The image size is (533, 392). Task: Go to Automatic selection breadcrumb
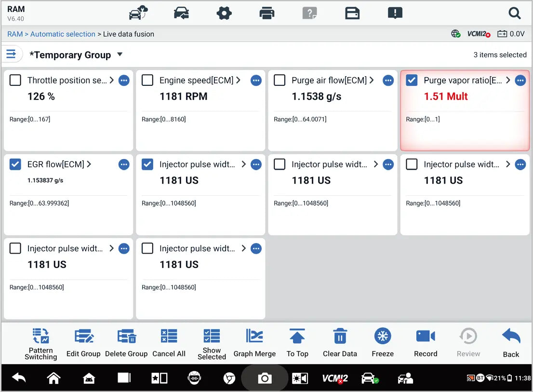[x=63, y=34]
